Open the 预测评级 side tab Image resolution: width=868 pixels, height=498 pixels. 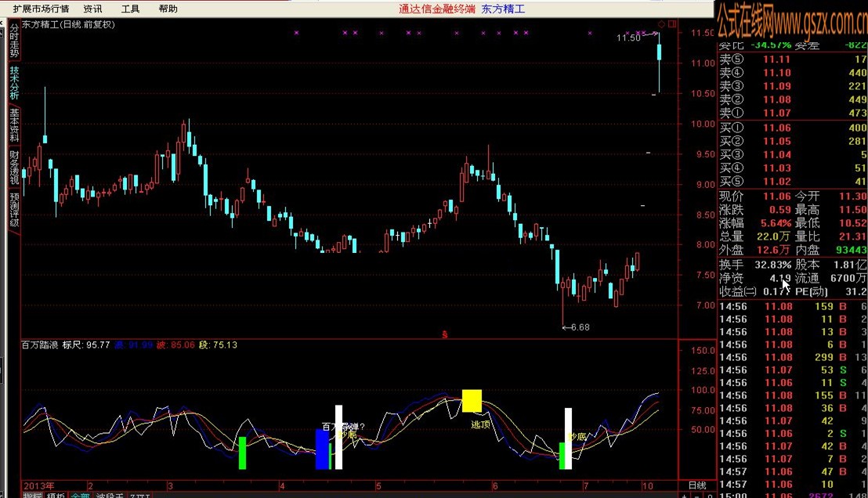pos(14,210)
